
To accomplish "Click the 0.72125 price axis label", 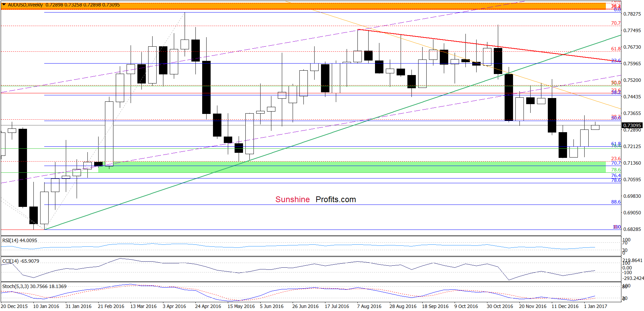I will (632, 146).
